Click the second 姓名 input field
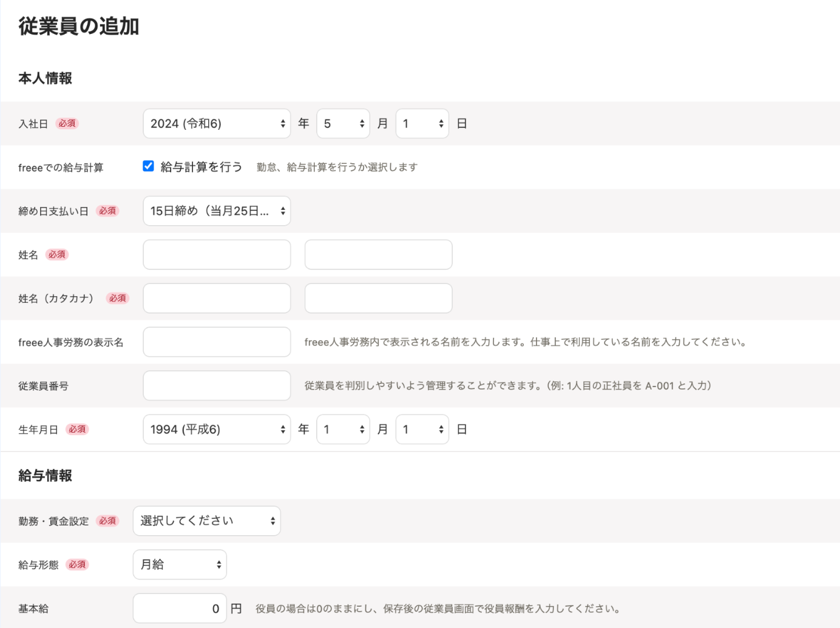Image resolution: width=840 pixels, height=628 pixels. pyautogui.click(x=378, y=255)
